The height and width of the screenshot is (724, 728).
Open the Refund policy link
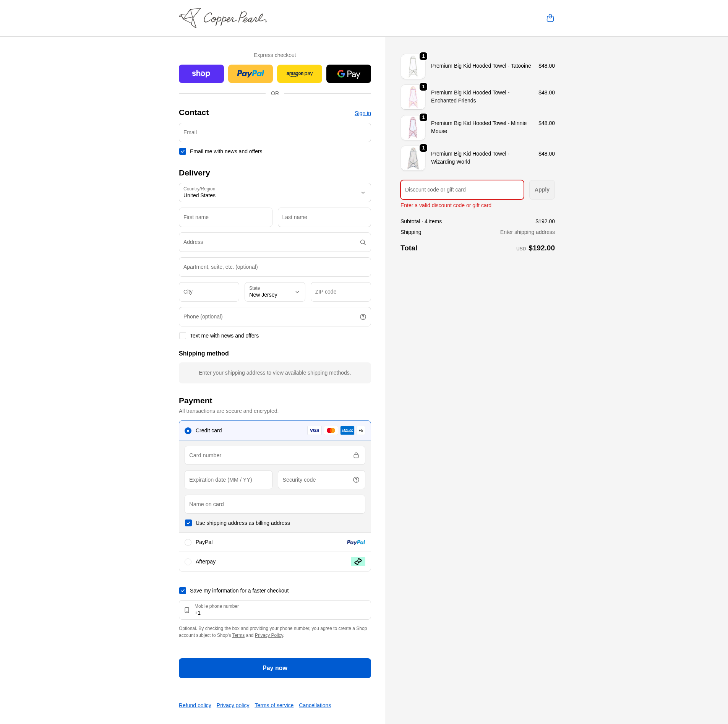pos(195,705)
